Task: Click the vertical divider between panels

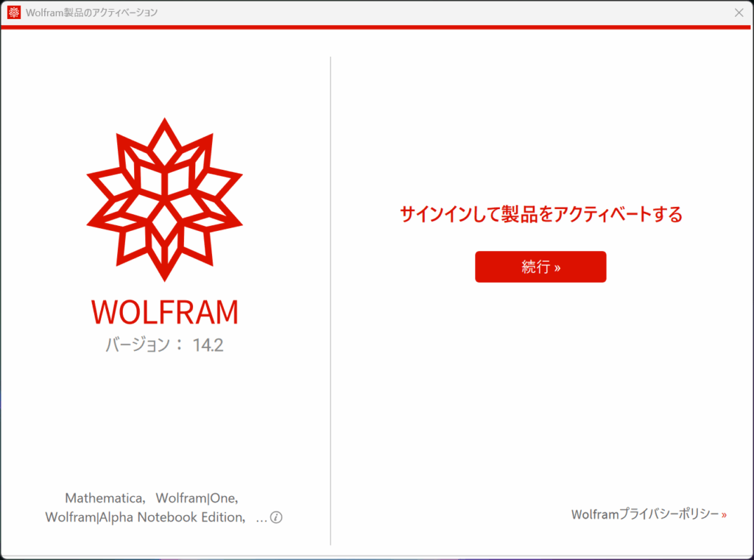Action: point(331,294)
